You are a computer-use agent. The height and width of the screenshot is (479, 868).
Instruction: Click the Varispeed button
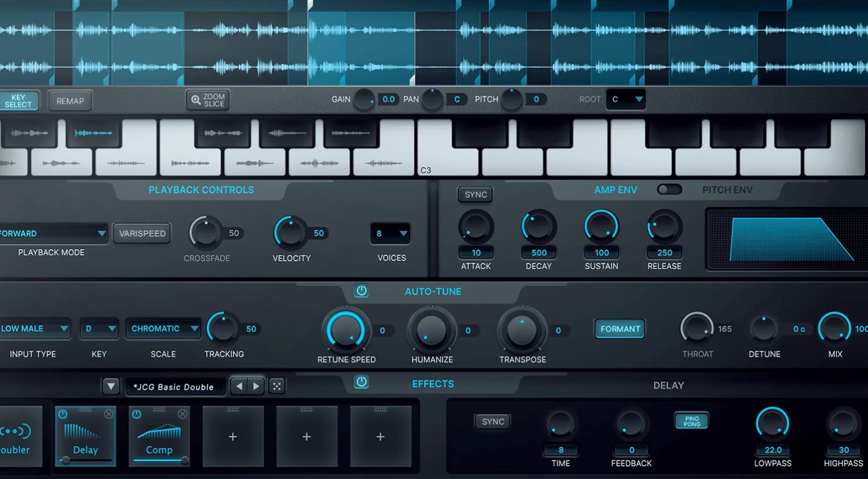click(142, 233)
